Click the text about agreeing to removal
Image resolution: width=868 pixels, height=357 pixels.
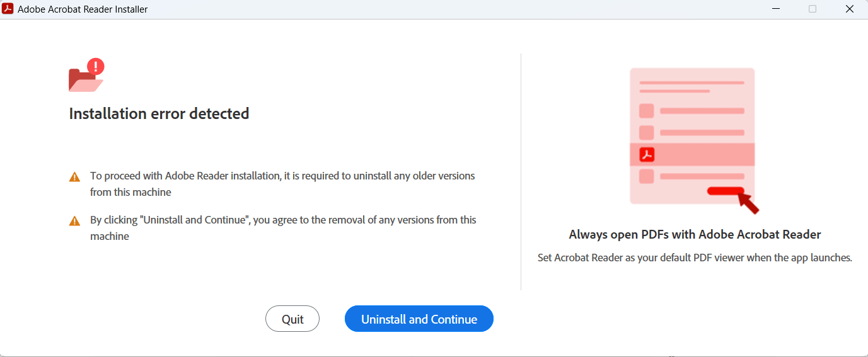(x=283, y=228)
